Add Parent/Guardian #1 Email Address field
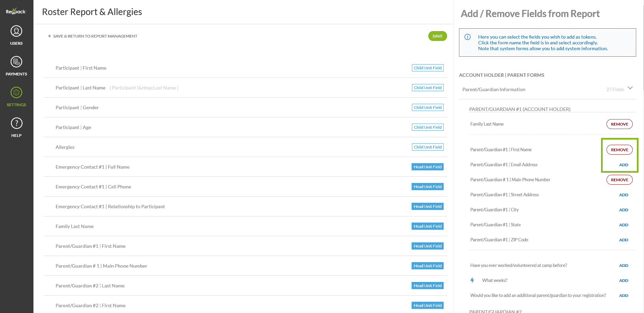The width and height of the screenshot is (644, 313). (623, 165)
